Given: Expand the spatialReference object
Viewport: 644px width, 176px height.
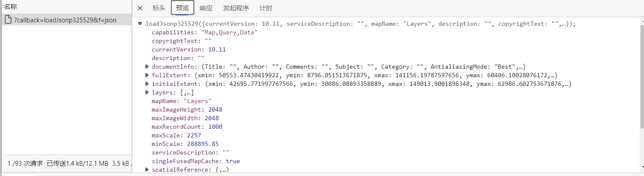Looking at the screenshot, I should (x=147, y=170).
